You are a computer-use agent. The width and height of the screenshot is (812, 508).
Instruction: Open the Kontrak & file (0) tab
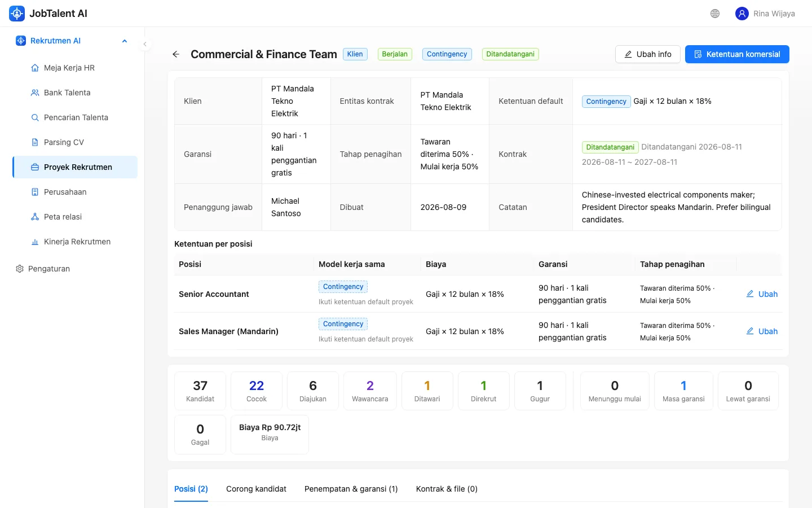coord(447,489)
